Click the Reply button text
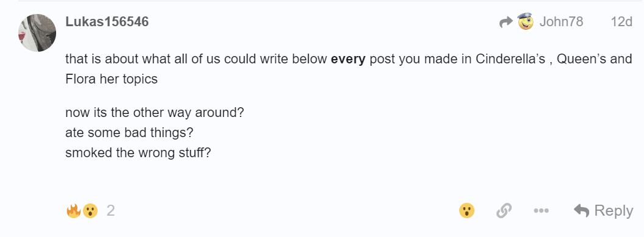 614,211
